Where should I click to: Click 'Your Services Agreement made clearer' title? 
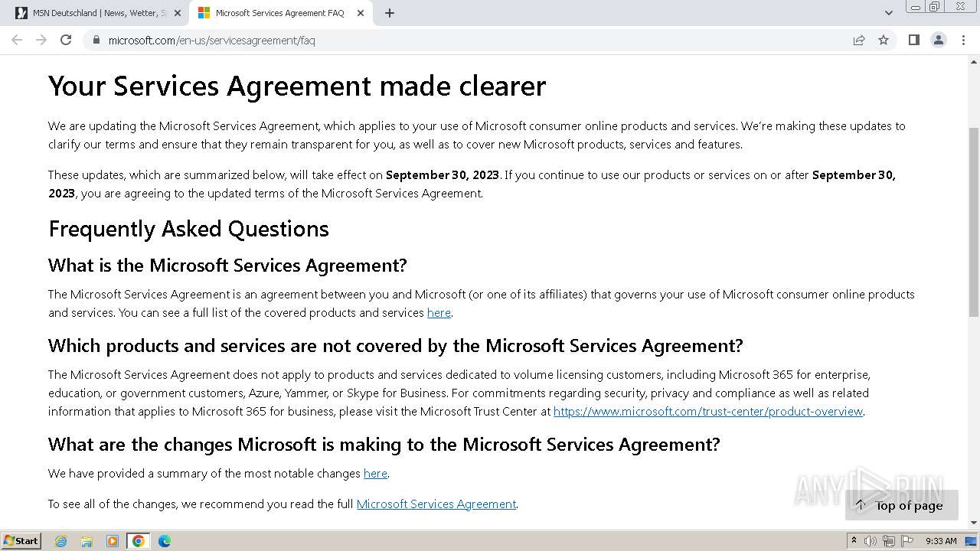(x=297, y=86)
